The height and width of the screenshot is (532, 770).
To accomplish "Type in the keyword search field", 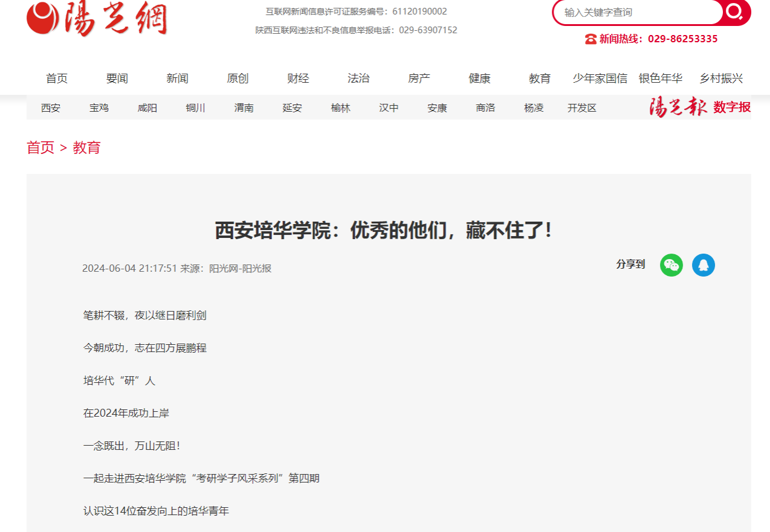I will coord(638,12).
